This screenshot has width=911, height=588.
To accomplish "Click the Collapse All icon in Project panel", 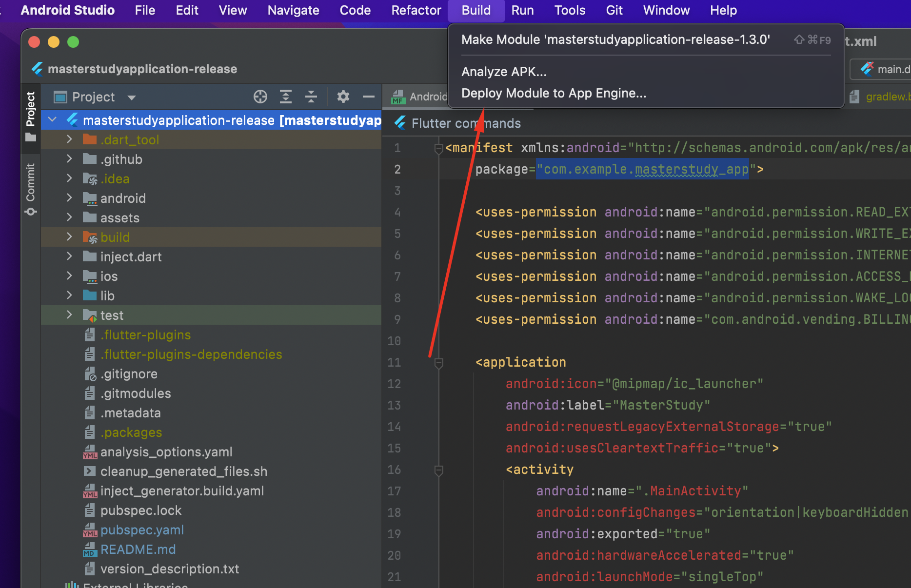I will click(x=311, y=97).
